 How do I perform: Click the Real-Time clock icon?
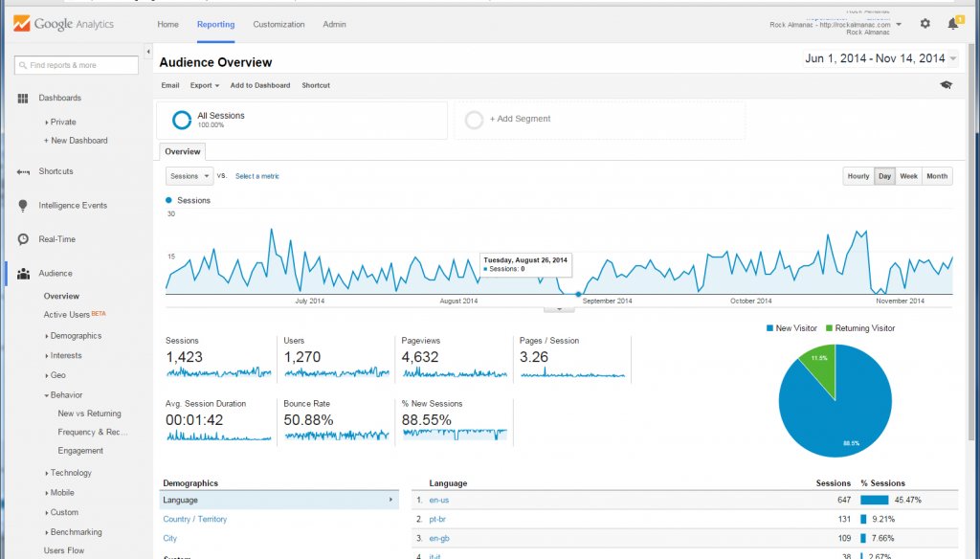tap(23, 239)
